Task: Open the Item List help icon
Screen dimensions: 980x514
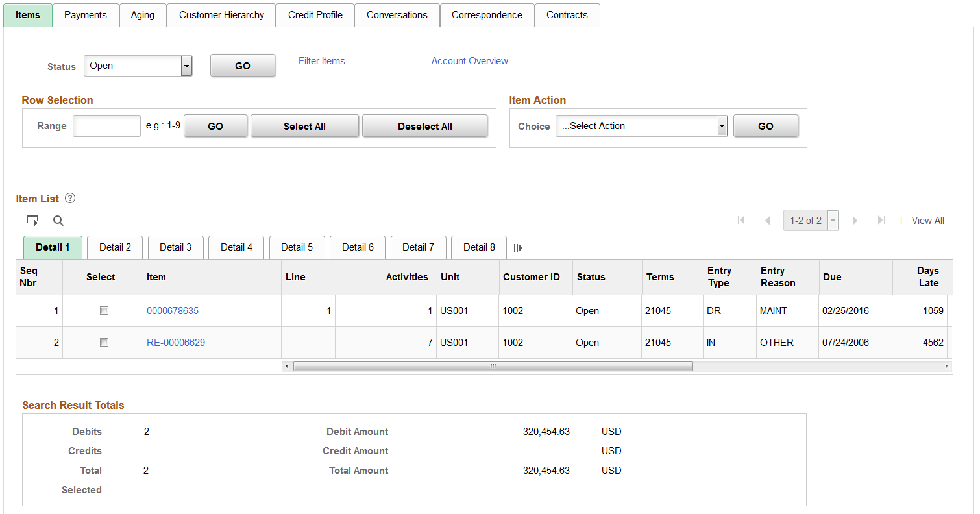Action: [71, 199]
